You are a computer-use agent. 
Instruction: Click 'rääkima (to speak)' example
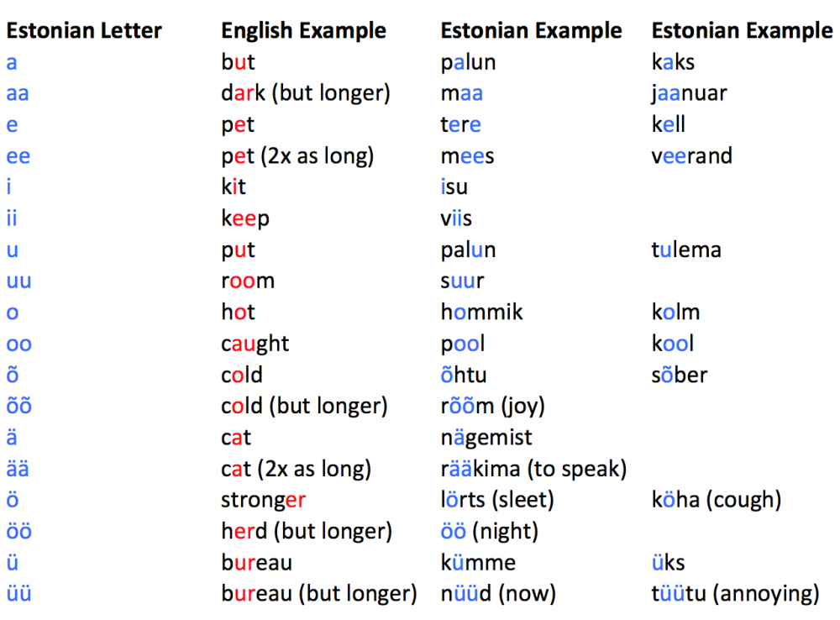pyautogui.click(x=533, y=469)
